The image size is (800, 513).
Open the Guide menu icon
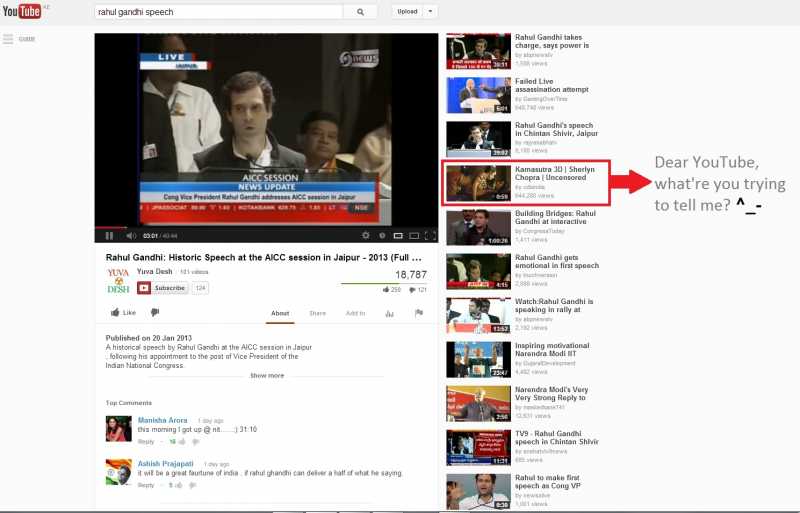click(x=8, y=39)
